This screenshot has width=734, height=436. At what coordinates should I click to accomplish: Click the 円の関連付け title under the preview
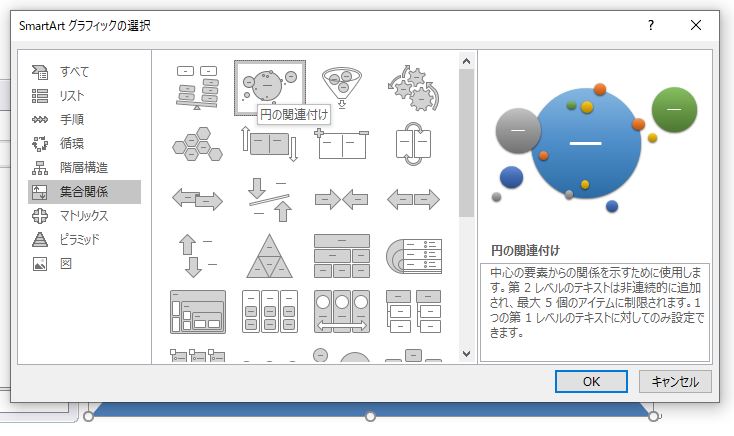(525, 251)
